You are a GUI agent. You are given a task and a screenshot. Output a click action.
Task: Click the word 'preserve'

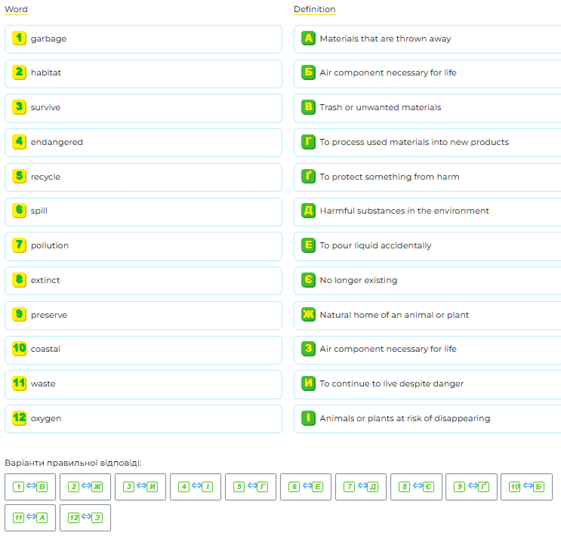49,315
